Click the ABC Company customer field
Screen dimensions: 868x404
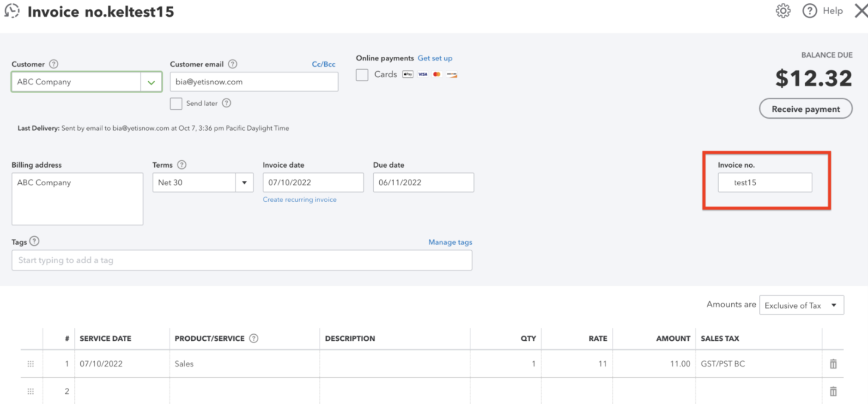[76, 82]
